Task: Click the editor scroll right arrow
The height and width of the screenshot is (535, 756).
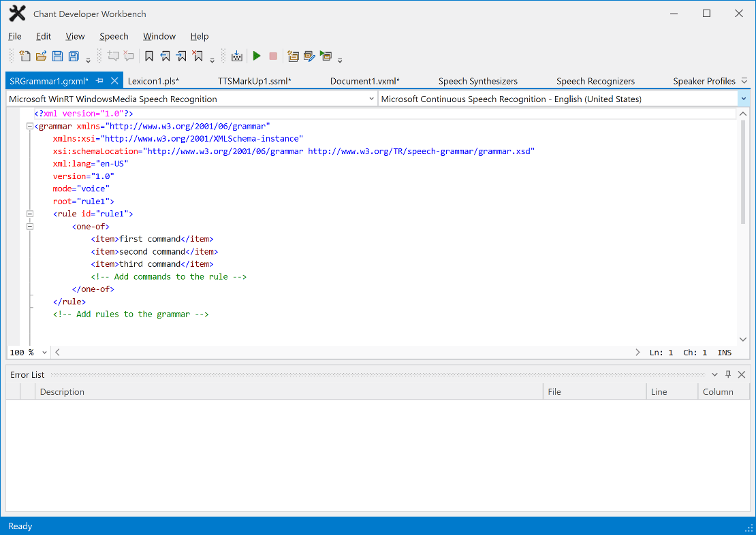Action: point(637,353)
